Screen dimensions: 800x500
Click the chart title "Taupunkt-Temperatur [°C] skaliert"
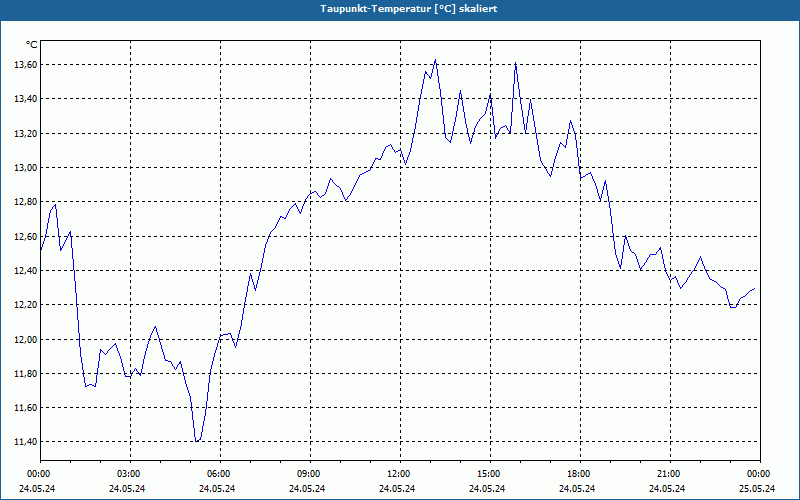point(409,9)
